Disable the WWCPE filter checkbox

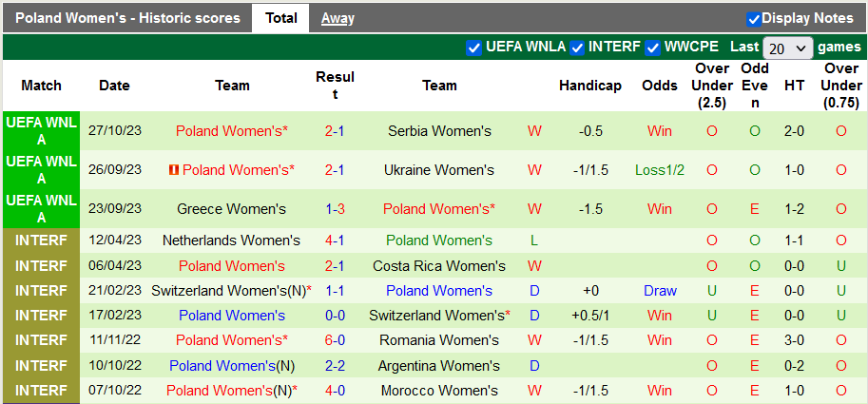click(653, 48)
